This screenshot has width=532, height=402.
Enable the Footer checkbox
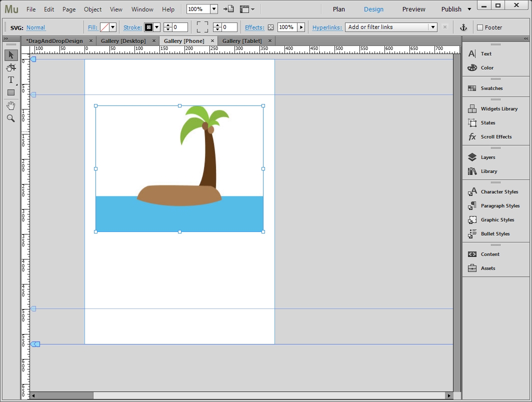[x=480, y=27]
